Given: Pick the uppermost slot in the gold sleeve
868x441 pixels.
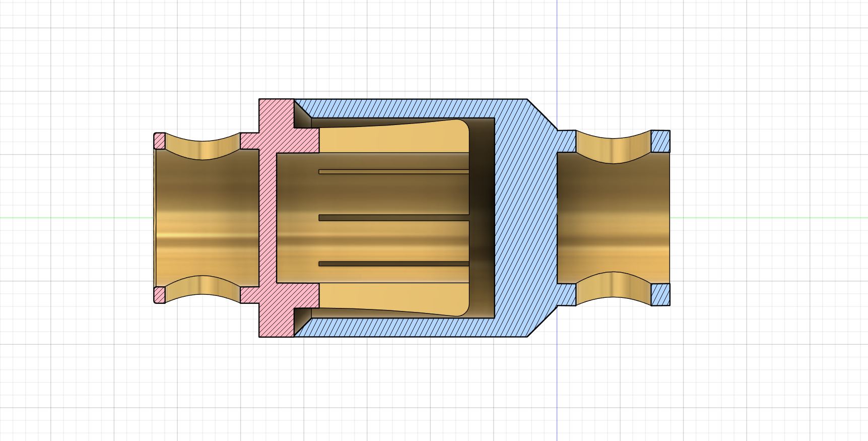Looking at the screenshot, I should [394, 172].
